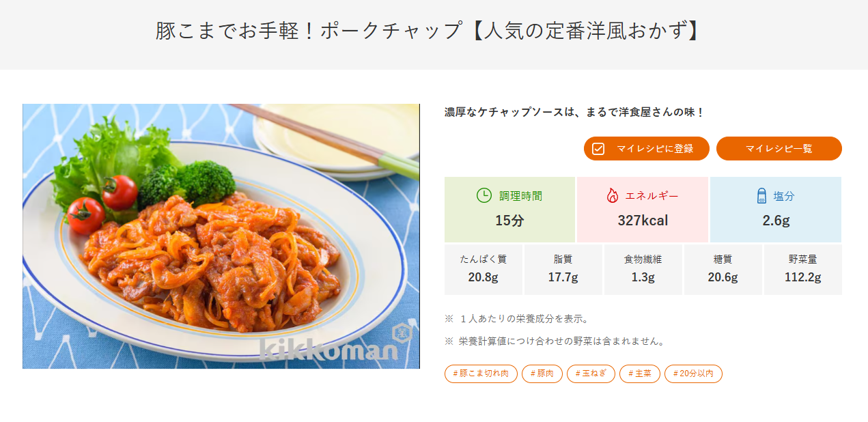The width and height of the screenshot is (868, 422).
Task: Open the #玉ねぎ tag
Action: coord(591,374)
